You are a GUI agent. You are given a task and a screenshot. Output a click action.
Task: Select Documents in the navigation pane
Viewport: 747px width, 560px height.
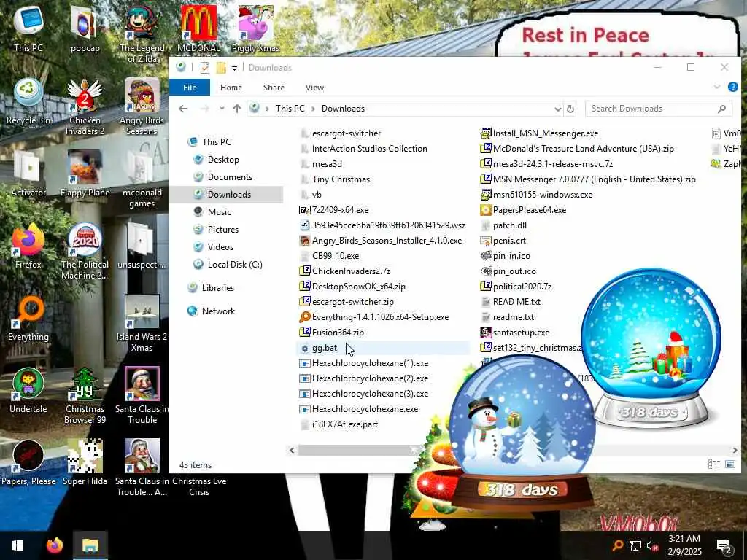pyautogui.click(x=230, y=177)
